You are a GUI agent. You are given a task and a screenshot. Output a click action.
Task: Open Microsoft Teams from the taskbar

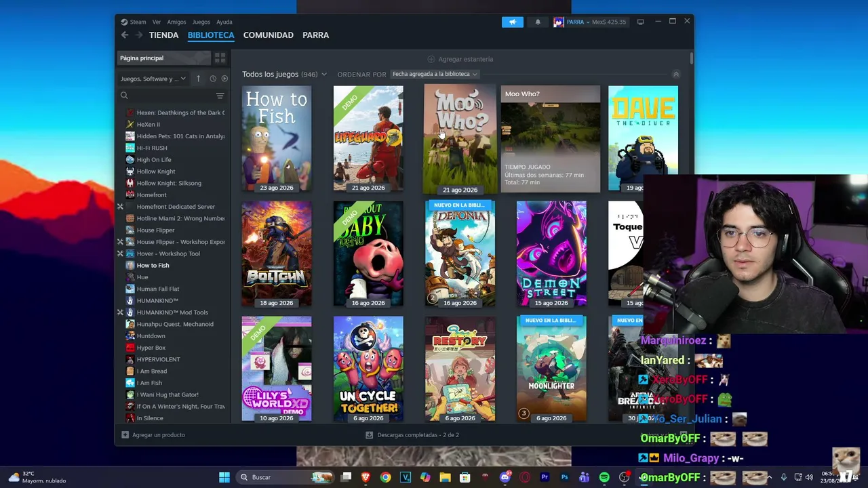pyautogui.click(x=584, y=477)
